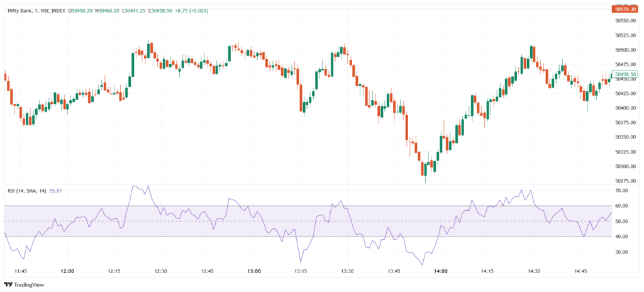The height and width of the screenshot is (292, 644).
Task: Click the red 50570.30 price tag
Action: tap(625, 9)
